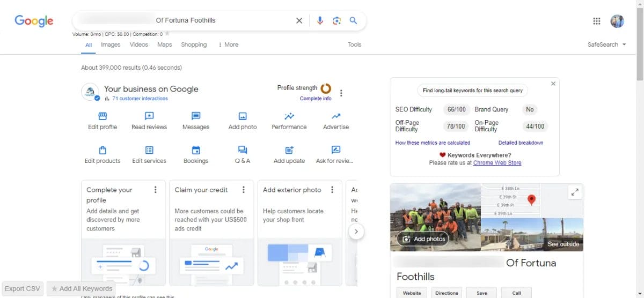
Task: Open options menu on Complete your profile card
Action: pyautogui.click(x=156, y=190)
